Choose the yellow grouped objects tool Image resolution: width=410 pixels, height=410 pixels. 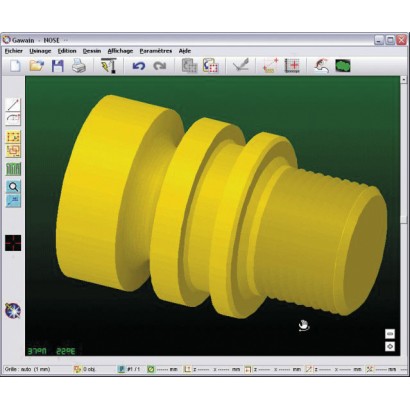tap(13, 150)
